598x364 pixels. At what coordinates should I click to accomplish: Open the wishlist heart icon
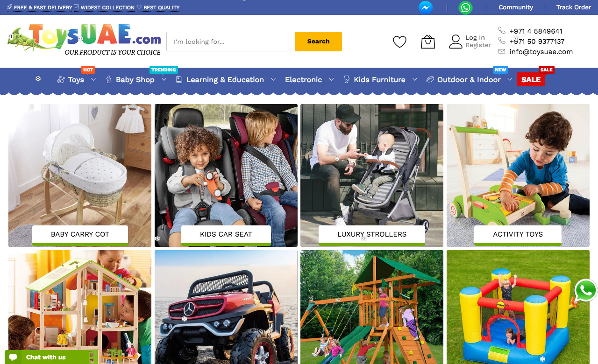click(399, 42)
